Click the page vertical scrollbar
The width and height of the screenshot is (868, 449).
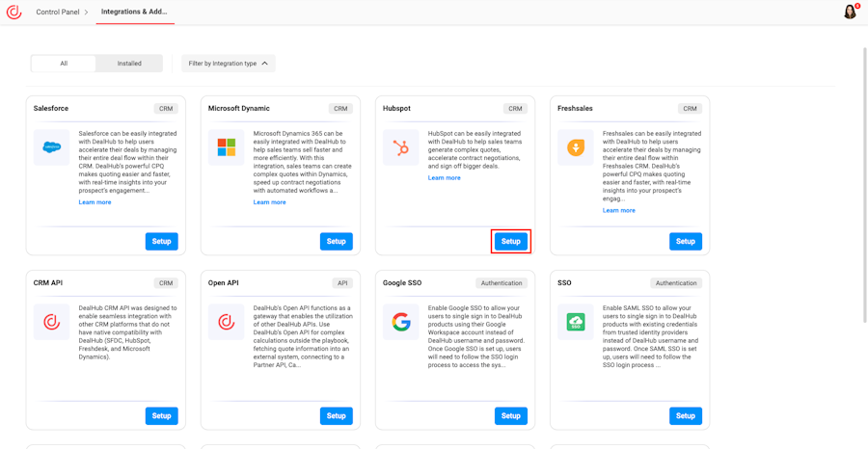(x=865, y=184)
